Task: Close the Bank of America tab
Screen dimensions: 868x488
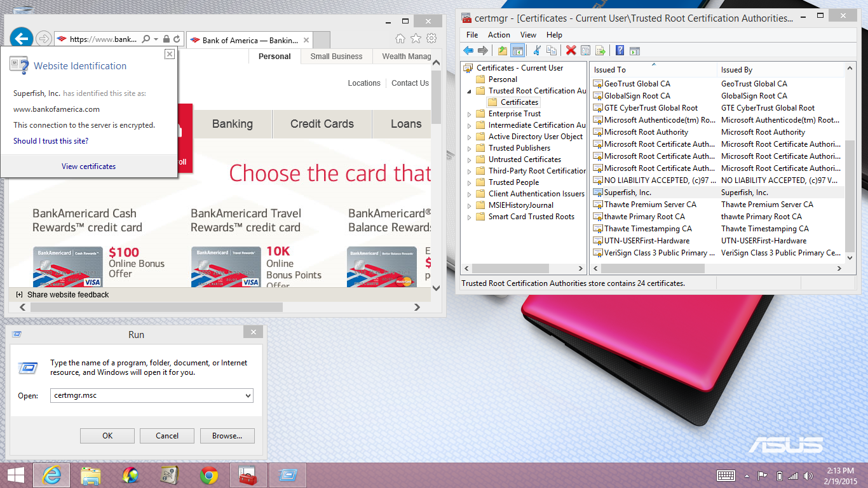Action: pyautogui.click(x=306, y=40)
